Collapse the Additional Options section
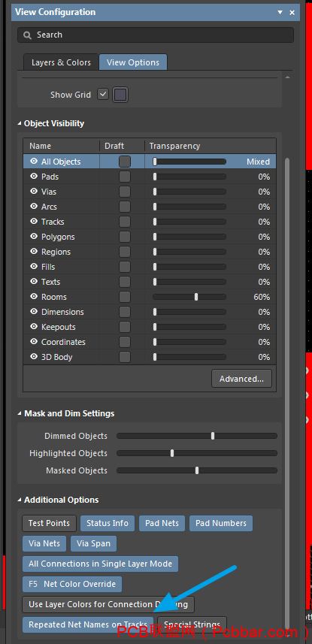The height and width of the screenshot is (644, 312). click(x=20, y=500)
